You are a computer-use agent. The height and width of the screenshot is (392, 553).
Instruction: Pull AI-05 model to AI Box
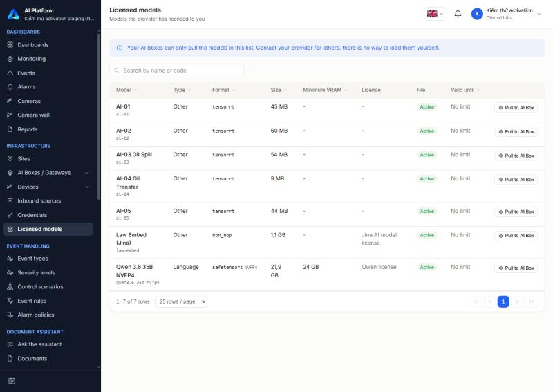tap(516, 212)
